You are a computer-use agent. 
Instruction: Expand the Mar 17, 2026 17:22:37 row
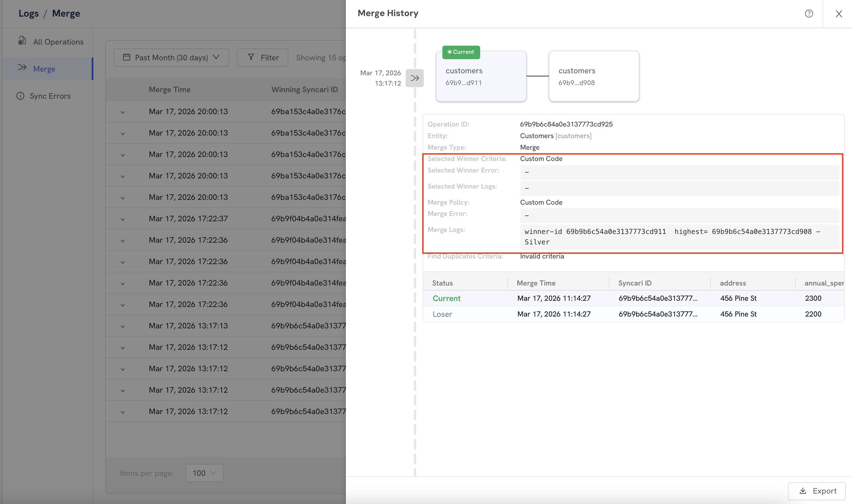coord(123,219)
